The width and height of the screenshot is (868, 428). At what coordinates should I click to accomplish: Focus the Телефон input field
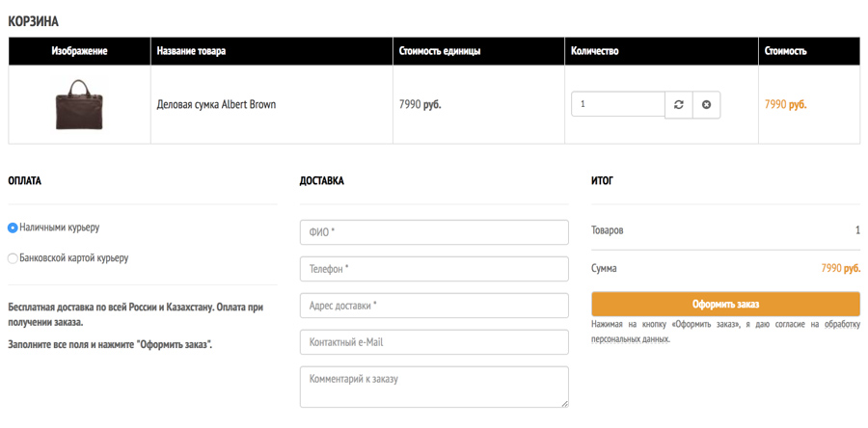[x=434, y=269]
